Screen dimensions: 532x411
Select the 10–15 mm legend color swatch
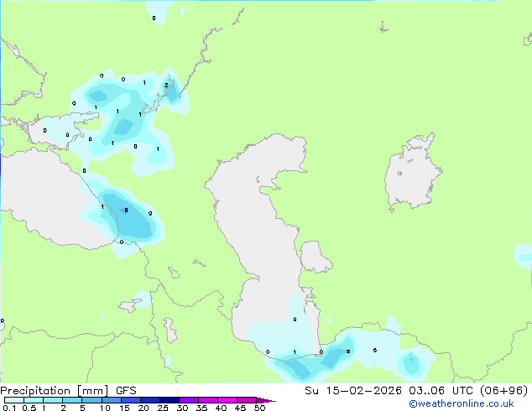click(111, 400)
